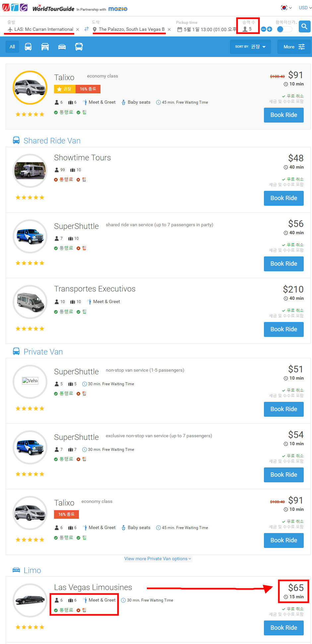Filter by limo car icon
The image size is (312, 644).
pos(62,47)
